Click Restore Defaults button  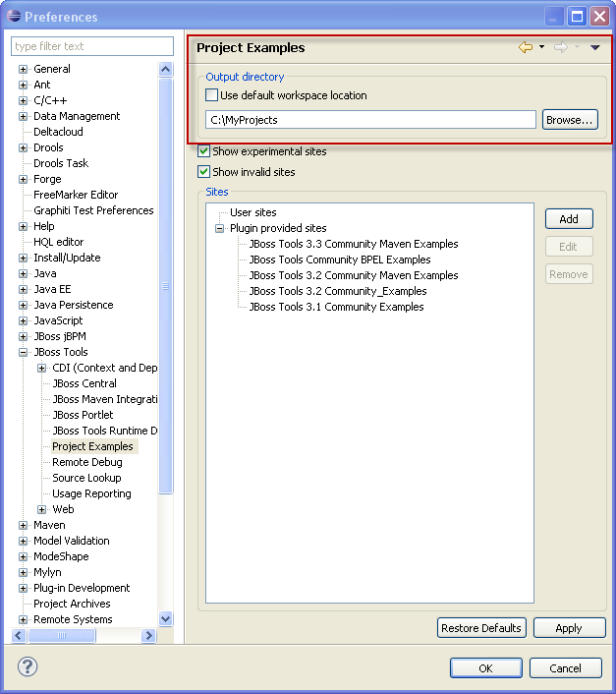tap(481, 628)
